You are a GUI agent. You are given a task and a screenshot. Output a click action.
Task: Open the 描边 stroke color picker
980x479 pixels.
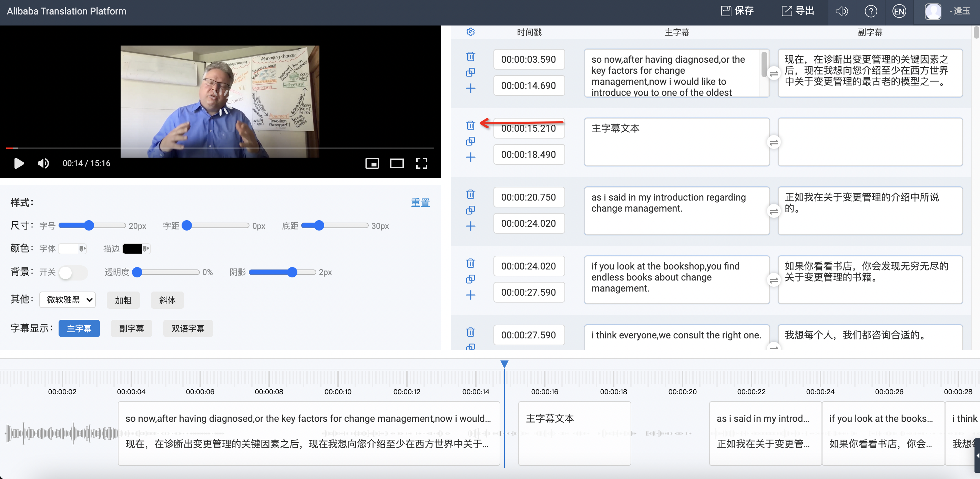pyautogui.click(x=136, y=249)
